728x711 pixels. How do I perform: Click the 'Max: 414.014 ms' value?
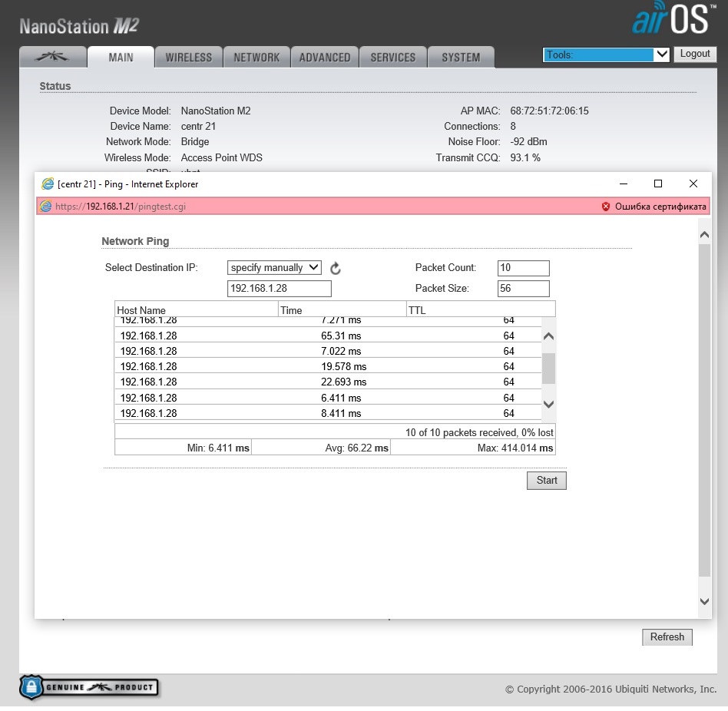515,448
